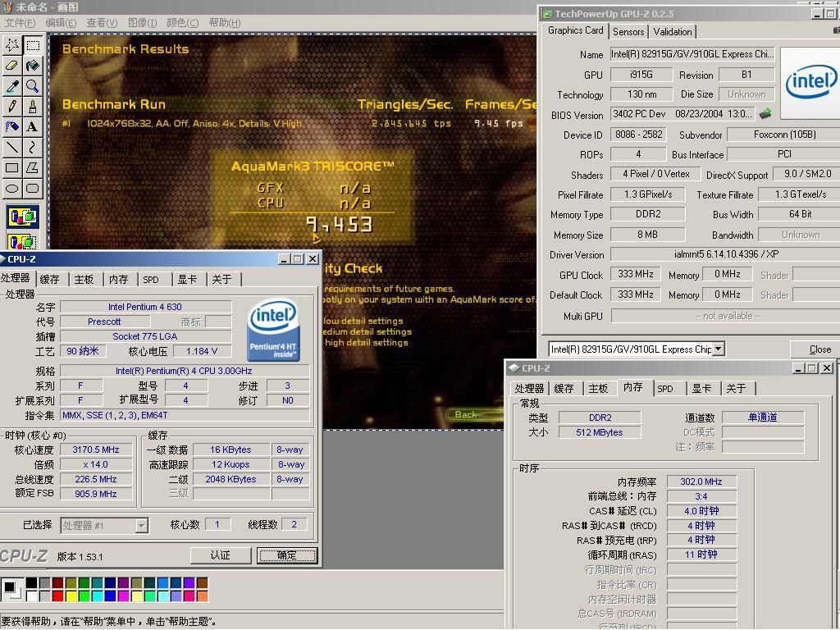Select the Ellipse shape tool
This screenshot has width=840, height=630.
tap(11, 188)
